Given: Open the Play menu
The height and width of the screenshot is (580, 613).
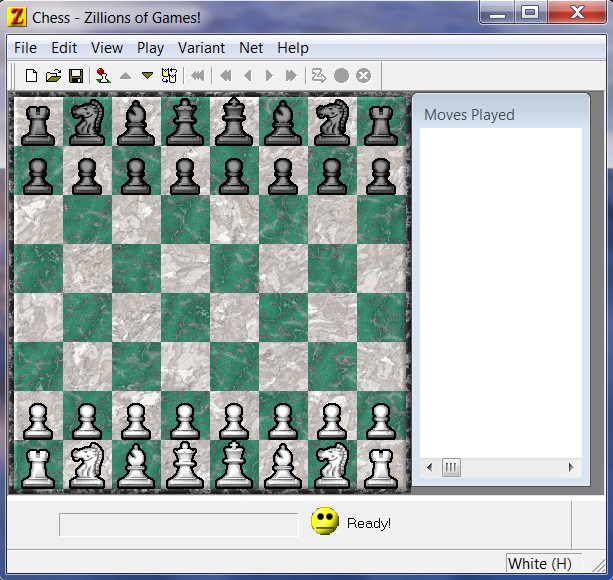Looking at the screenshot, I should click(x=151, y=48).
